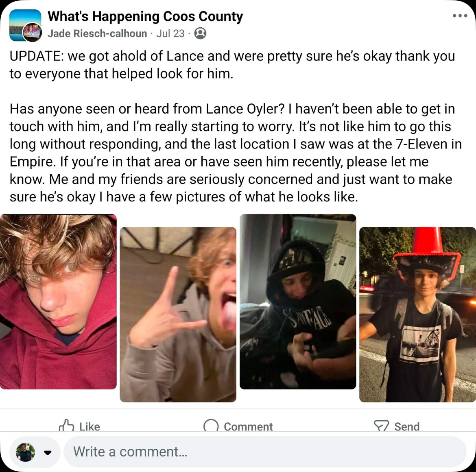Open the photo with hand gesture
The width and height of the screenshot is (476, 472).
pyautogui.click(x=178, y=315)
